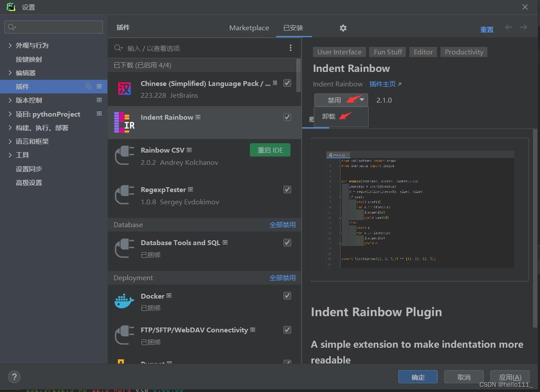
Task: Open the 按键映射 settings page
Action: (29, 59)
